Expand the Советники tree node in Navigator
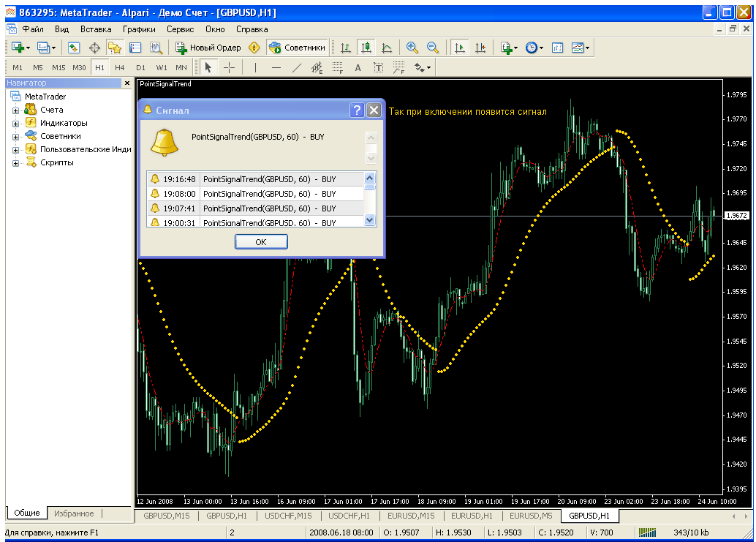Viewport: 756px width, 542px height. pyautogui.click(x=15, y=137)
